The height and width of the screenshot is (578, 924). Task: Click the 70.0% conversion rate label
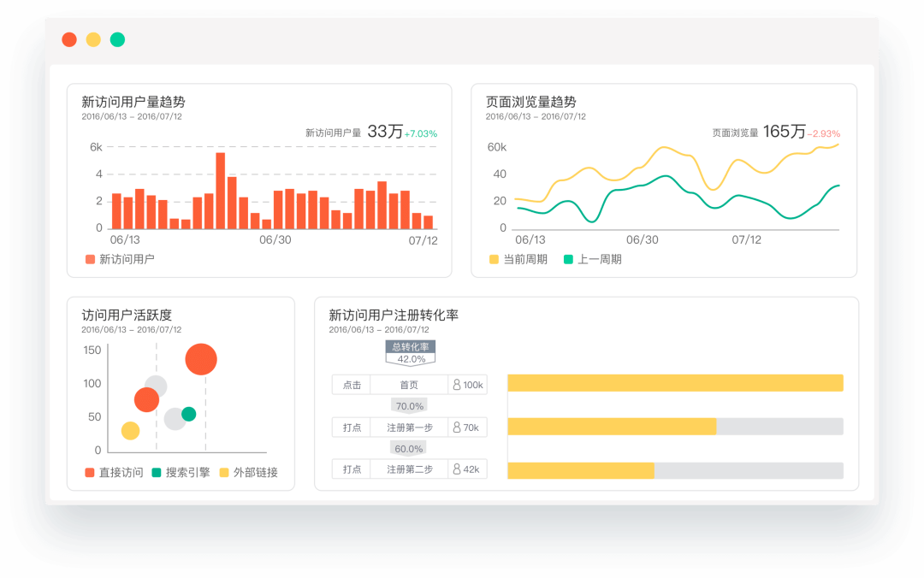point(410,406)
